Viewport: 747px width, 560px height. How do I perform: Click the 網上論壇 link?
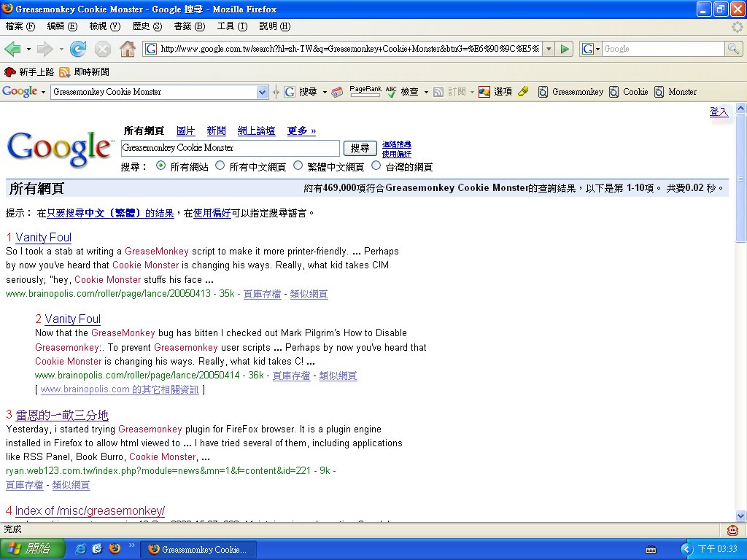[x=256, y=131]
